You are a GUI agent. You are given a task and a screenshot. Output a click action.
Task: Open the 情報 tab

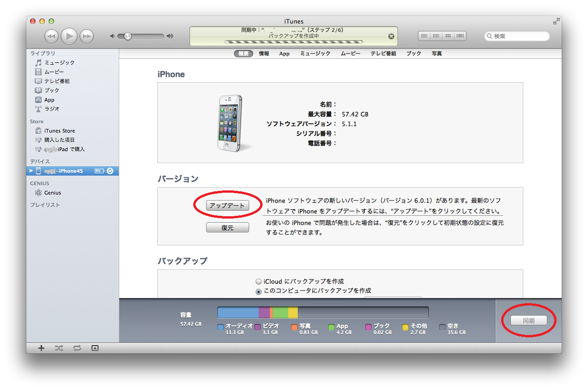(x=264, y=54)
